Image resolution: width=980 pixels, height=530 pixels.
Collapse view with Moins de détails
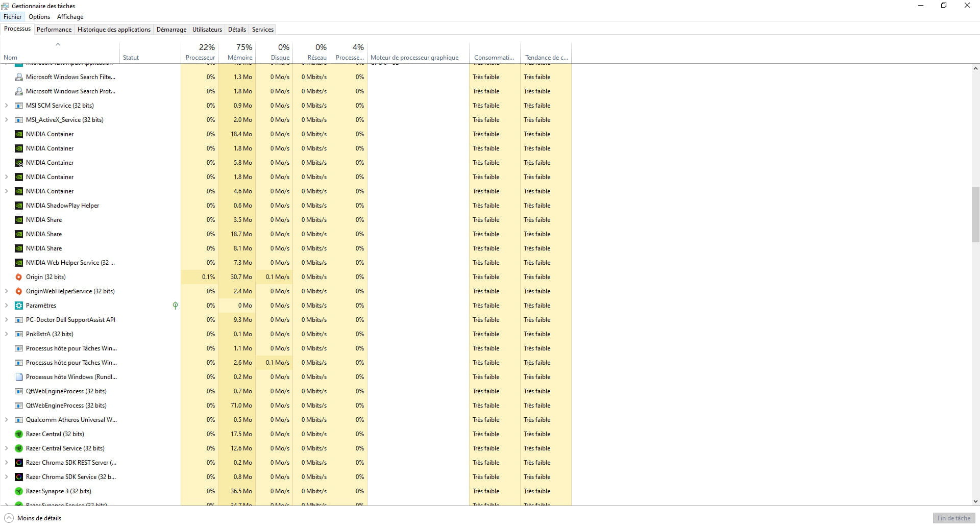[33, 518]
